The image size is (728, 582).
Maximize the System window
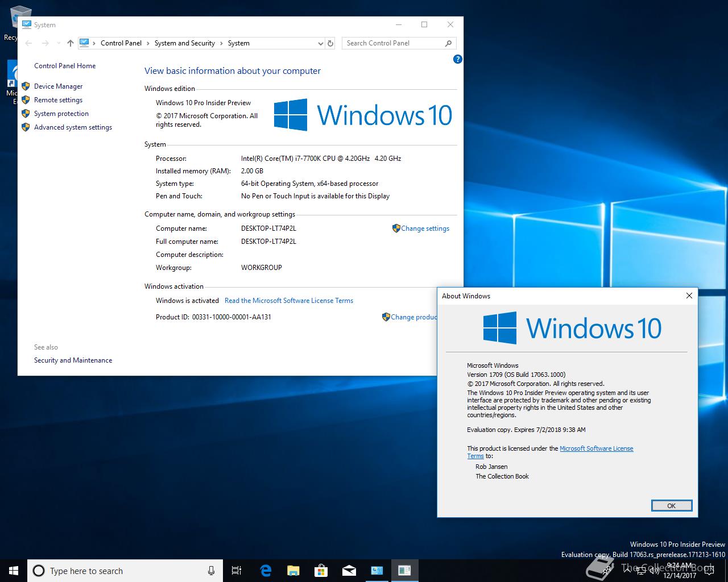[424, 24]
